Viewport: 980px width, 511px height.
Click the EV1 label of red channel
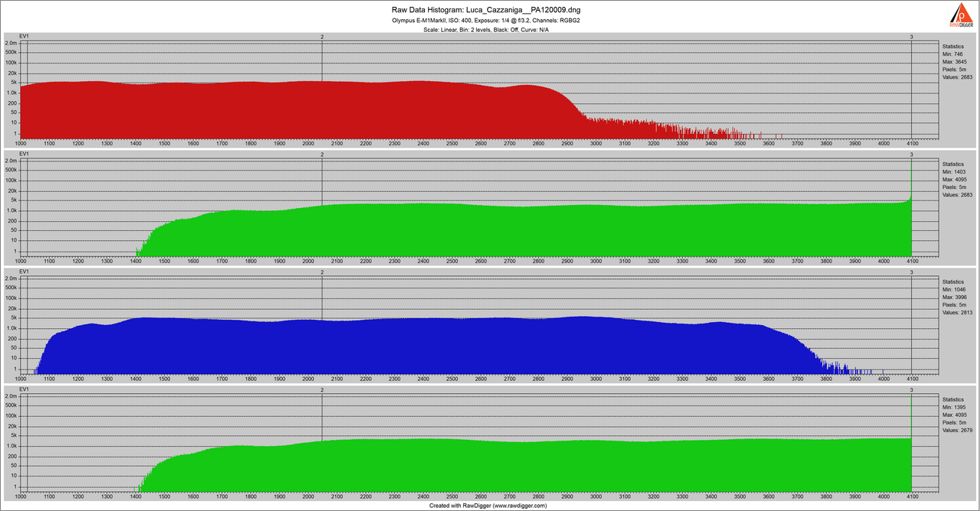point(24,37)
